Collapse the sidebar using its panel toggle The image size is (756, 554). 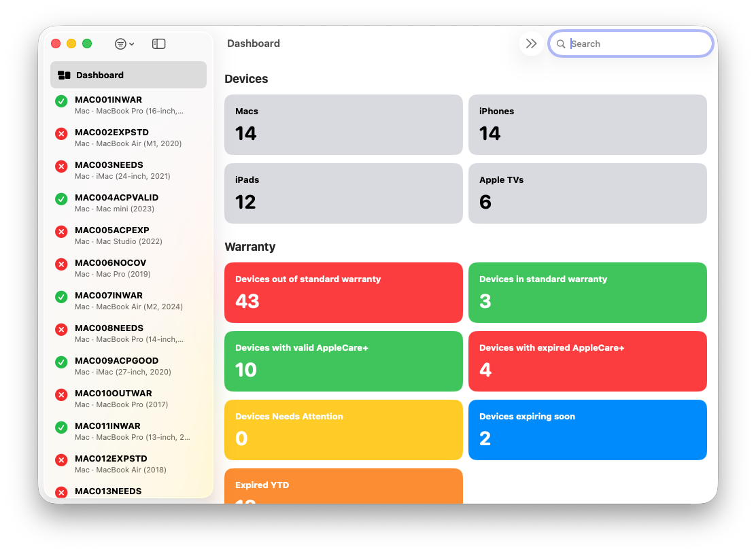coord(158,44)
